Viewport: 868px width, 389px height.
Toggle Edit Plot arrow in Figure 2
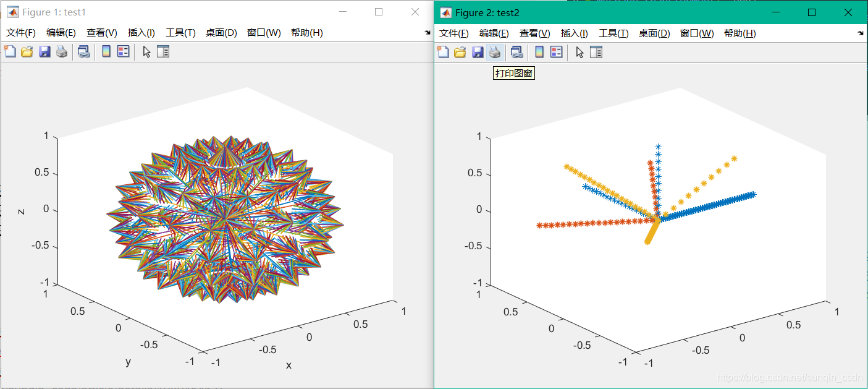click(x=579, y=52)
